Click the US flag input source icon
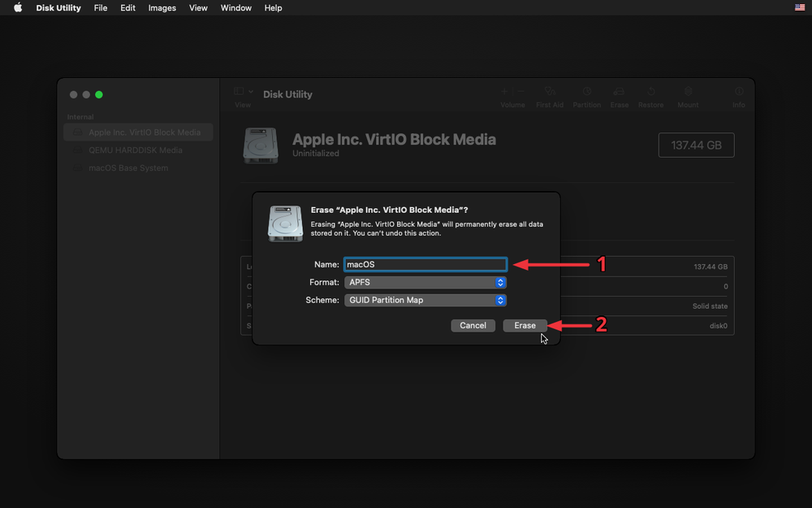 (799, 7)
